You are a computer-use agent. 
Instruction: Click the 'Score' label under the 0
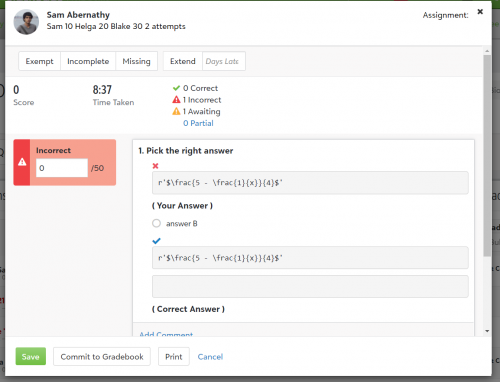(x=24, y=102)
